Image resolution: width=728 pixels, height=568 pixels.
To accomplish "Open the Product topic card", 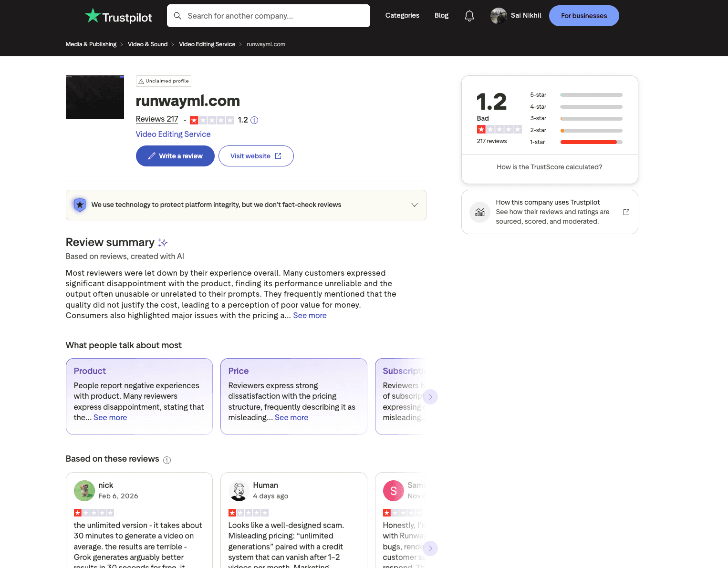I will [x=139, y=396].
